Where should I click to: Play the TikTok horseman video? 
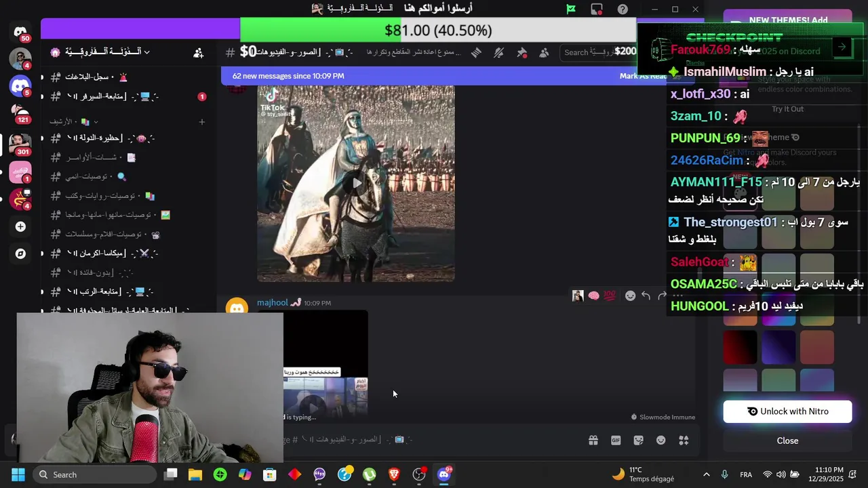point(356,183)
